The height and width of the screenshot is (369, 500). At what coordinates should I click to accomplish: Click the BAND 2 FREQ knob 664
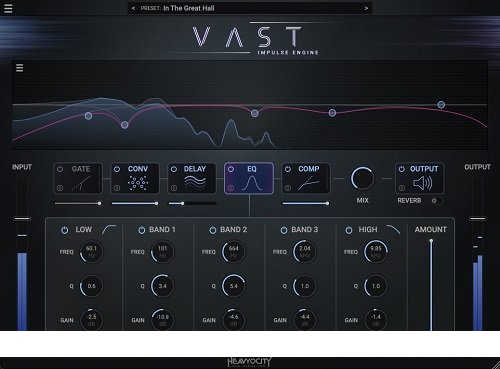click(234, 252)
